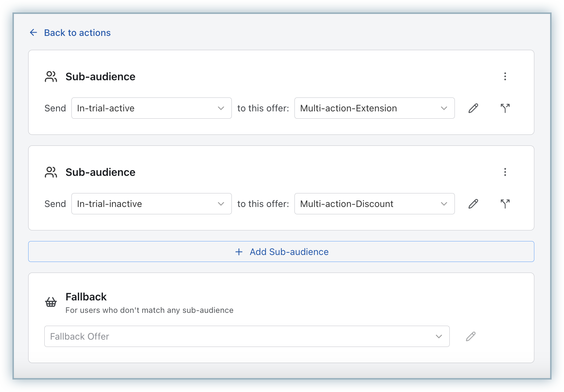
Task: Click the back arrow icon
Action: click(33, 33)
